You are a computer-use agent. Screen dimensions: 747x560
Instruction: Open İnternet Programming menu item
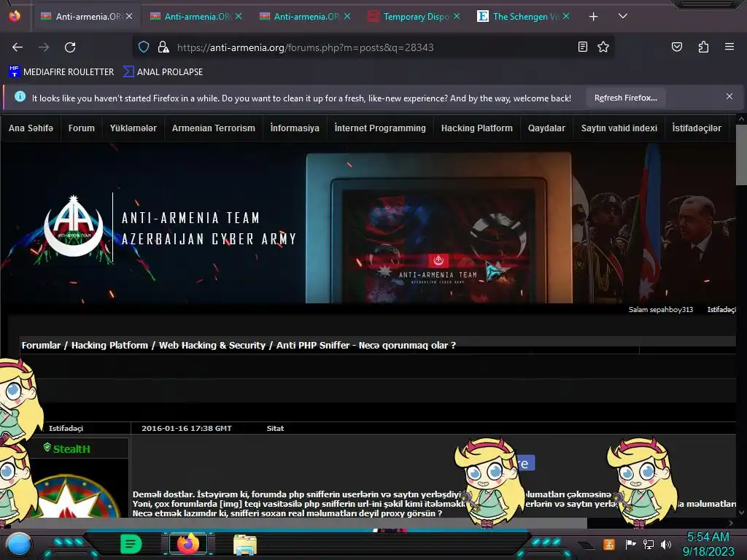[380, 128]
